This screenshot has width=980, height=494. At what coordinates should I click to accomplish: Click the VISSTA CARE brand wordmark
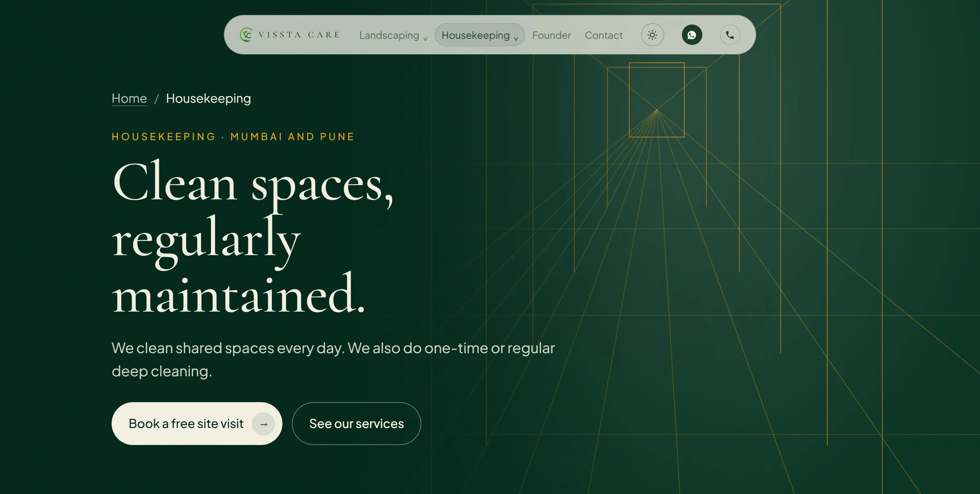pyautogui.click(x=299, y=35)
